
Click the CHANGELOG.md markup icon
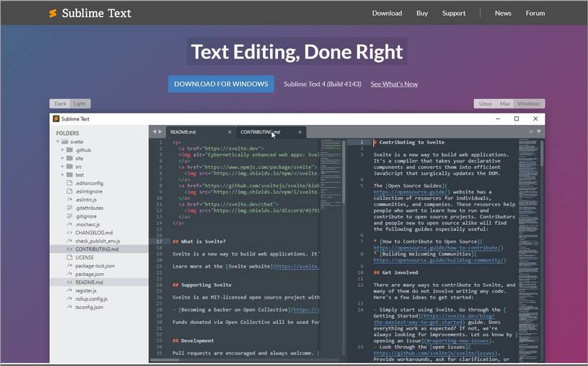click(69, 233)
